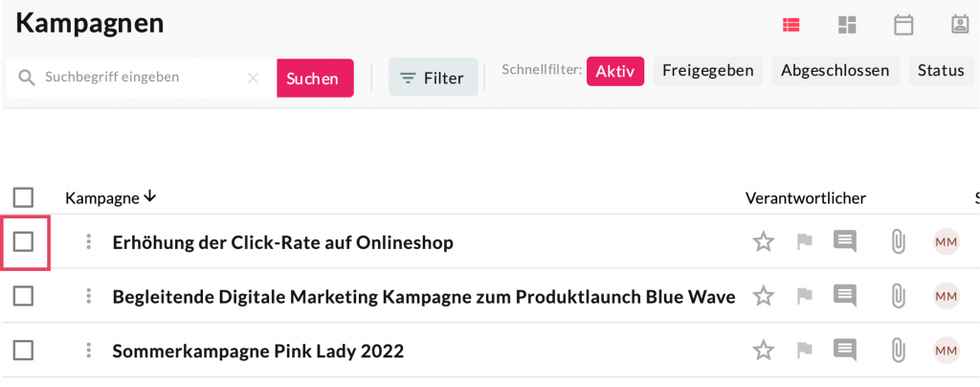Sort by the Kampagne column arrow
980x387 pixels.
point(149,197)
